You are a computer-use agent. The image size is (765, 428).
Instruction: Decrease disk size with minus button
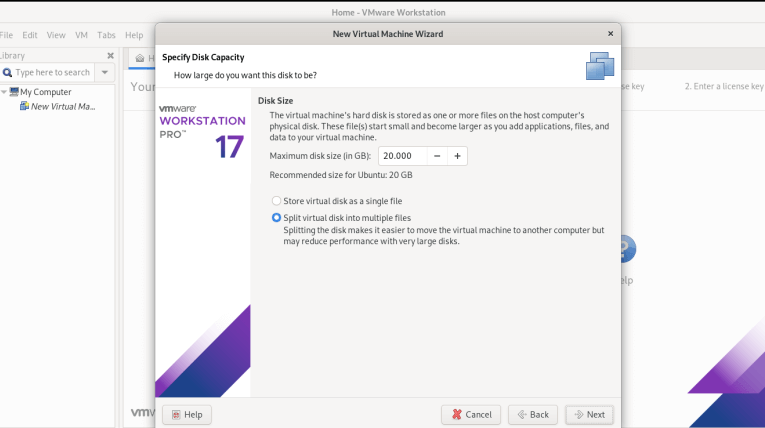(437, 156)
